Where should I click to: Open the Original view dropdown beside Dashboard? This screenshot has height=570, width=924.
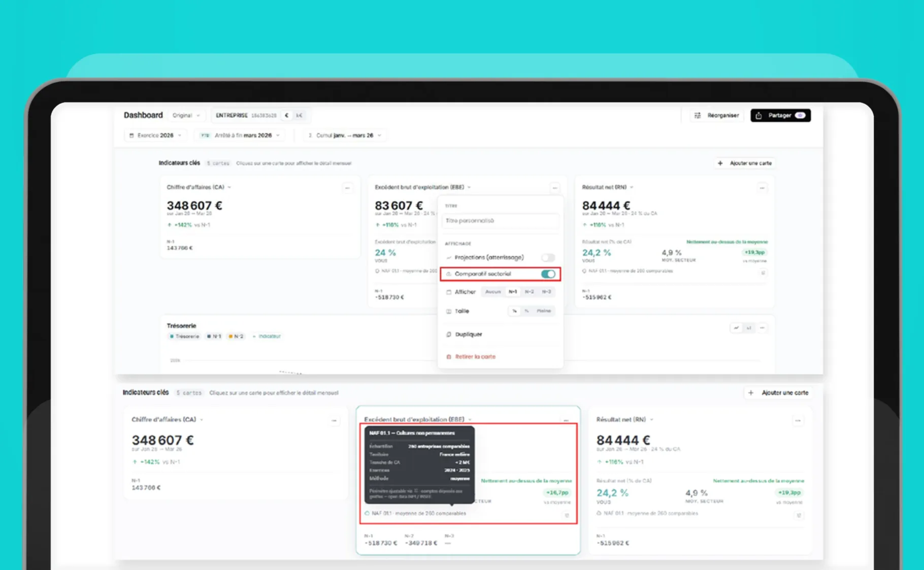coord(186,115)
